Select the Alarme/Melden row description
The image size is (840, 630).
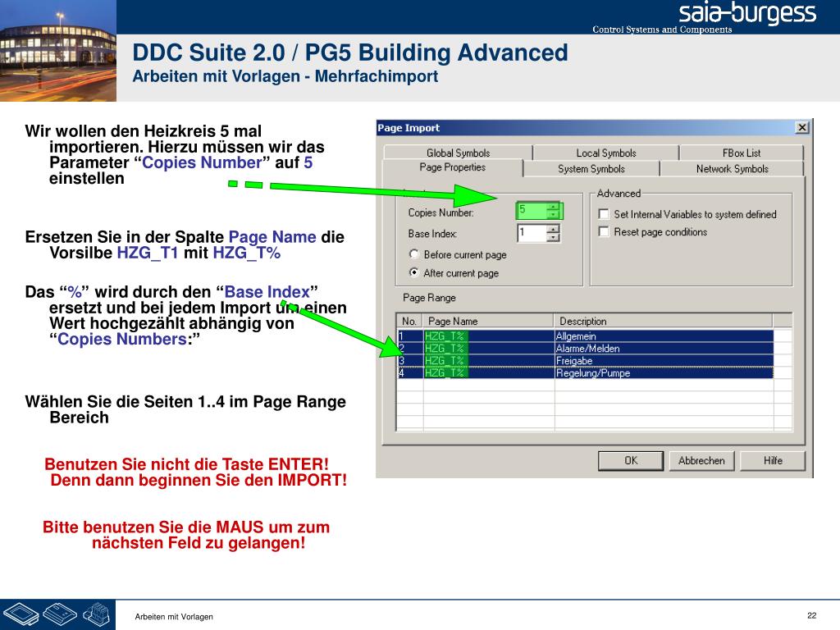[x=664, y=348]
